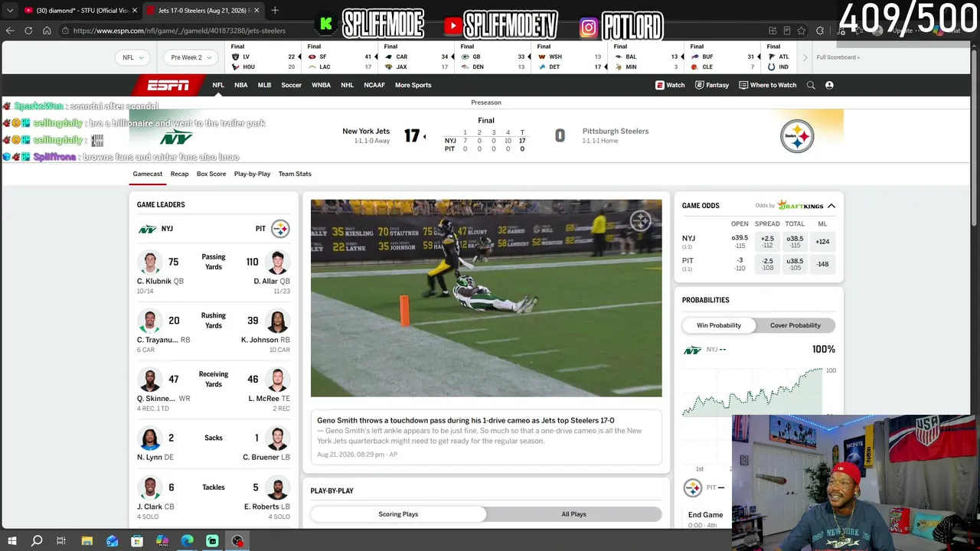Viewport: 980px width, 551px height.
Task: Open the Box Score tab
Action: coord(211,174)
